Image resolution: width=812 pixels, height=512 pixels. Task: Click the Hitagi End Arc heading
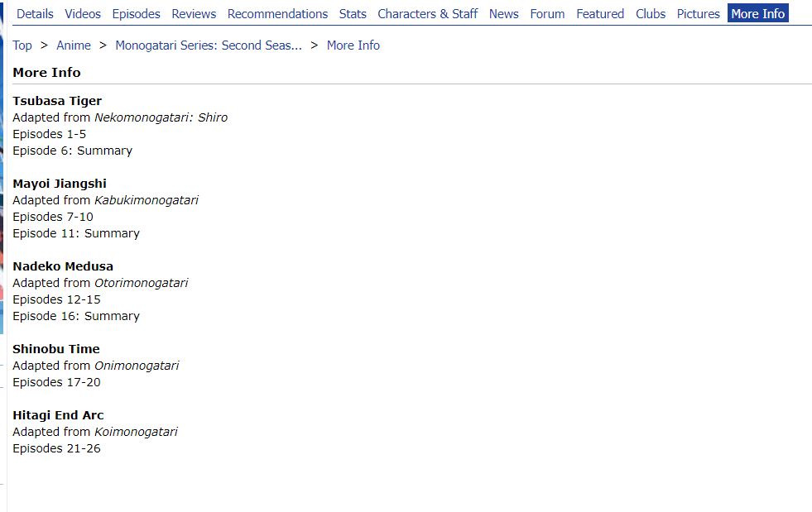58,415
